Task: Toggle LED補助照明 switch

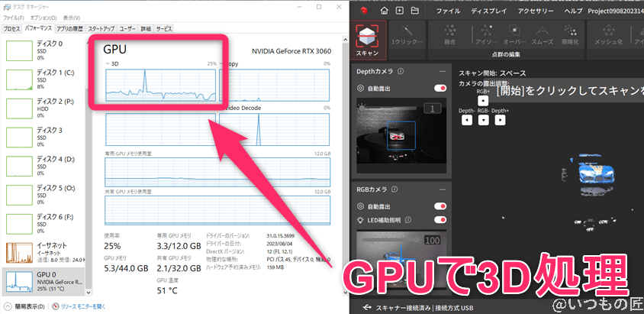Action: pos(440,220)
